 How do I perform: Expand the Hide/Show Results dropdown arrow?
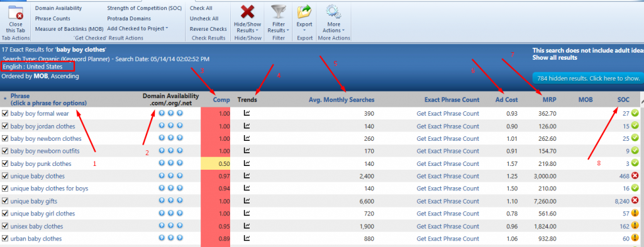tap(257, 31)
